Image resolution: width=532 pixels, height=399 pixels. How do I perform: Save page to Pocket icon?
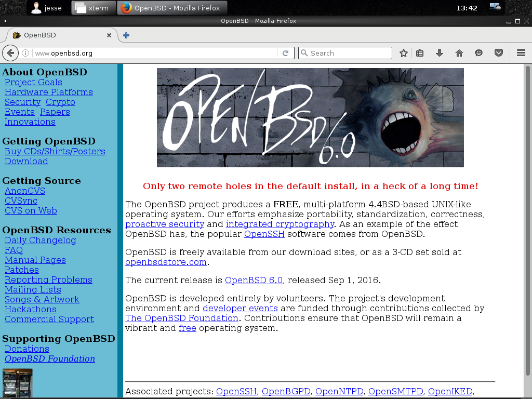[x=498, y=53]
